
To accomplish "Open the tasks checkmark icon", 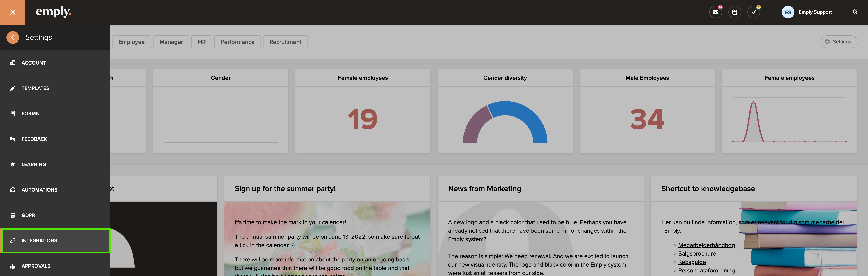I will tap(753, 12).
